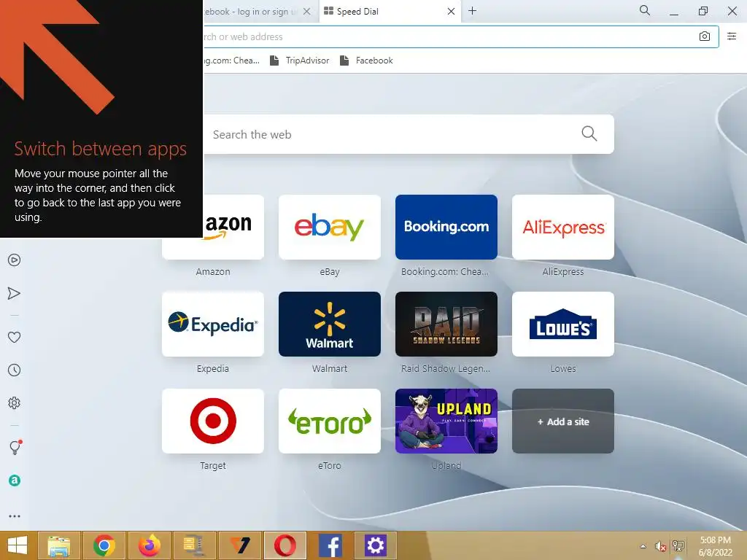Screen dimensions: 747x560
Task: Open the Easy Setup sliders icon
Action: click(x=732, y=36)
